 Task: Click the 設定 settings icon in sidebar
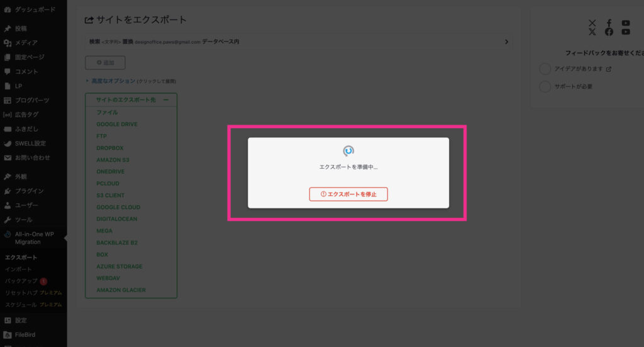coord(8,321)
